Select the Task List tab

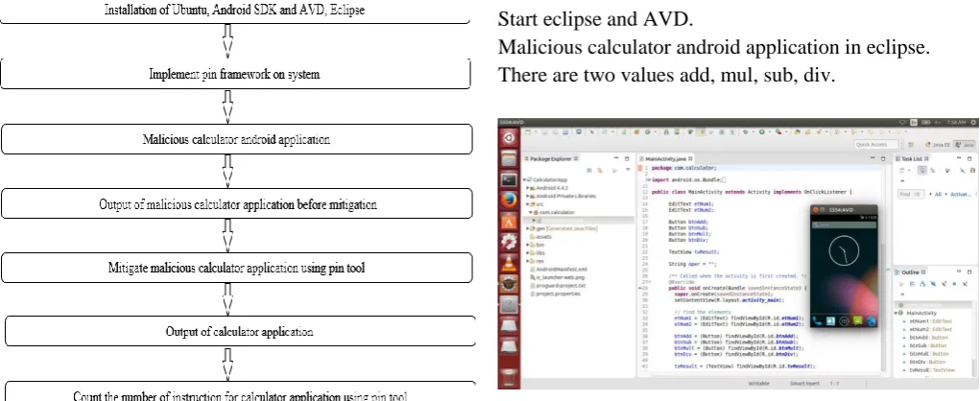tap(912, 158)
